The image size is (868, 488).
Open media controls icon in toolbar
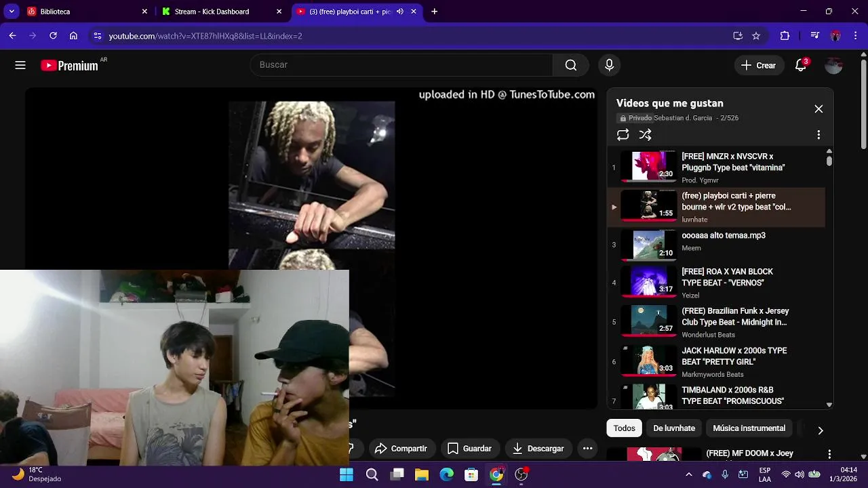815,36
